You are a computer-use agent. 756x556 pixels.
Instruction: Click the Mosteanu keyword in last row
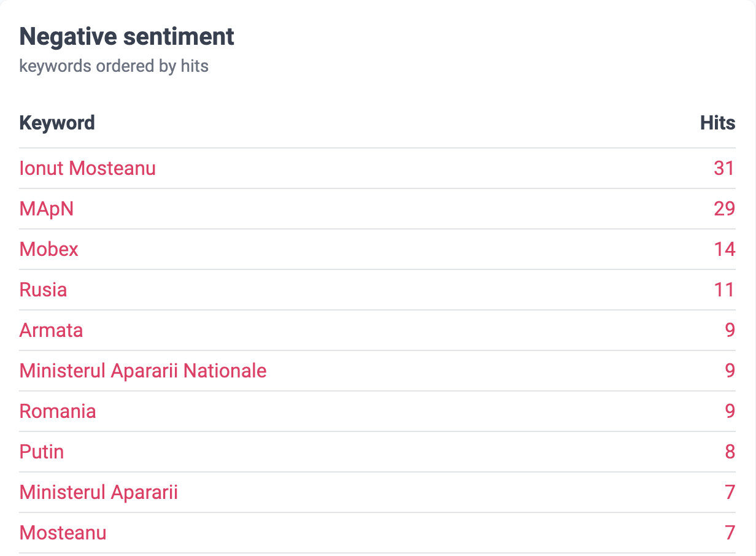63,533
